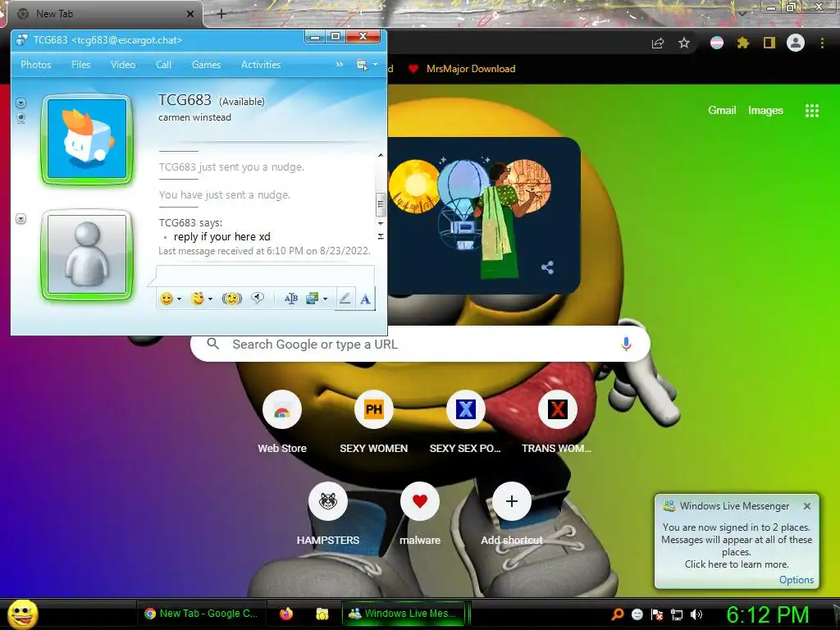
Task: Switch to New Tab - Google Chrome taskbar item
Action: click(x=201, y=614)
